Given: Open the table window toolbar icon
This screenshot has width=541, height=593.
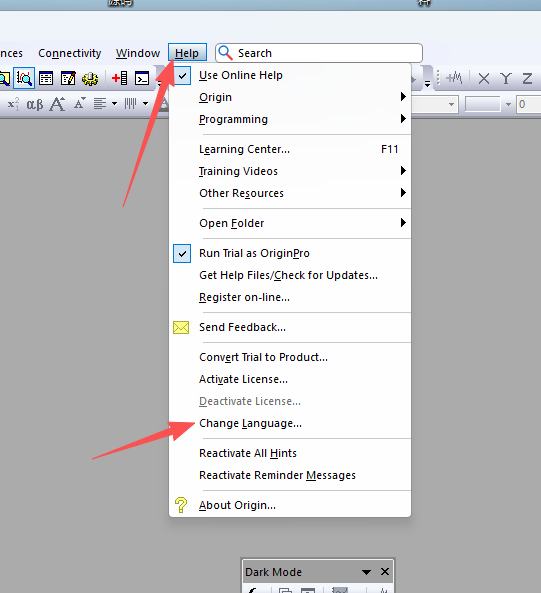Looking at the screenshot, I should click(x=46, y=78).
